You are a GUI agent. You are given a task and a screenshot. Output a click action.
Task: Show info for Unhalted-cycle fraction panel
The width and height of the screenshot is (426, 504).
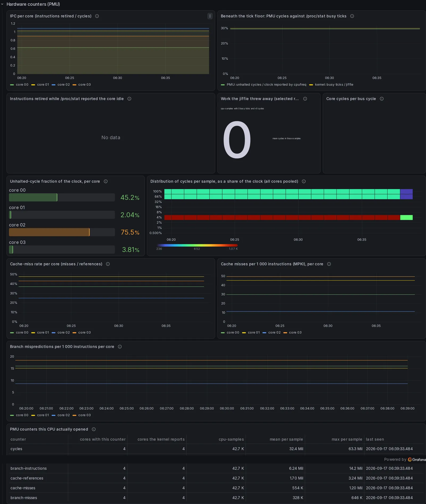[x=106, y=181]
